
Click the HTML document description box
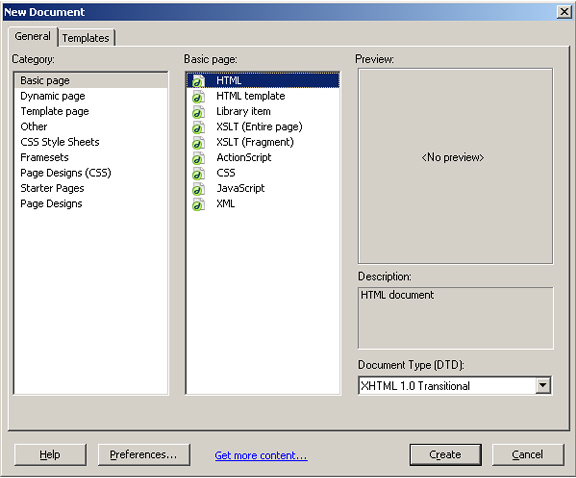[456, 318]
